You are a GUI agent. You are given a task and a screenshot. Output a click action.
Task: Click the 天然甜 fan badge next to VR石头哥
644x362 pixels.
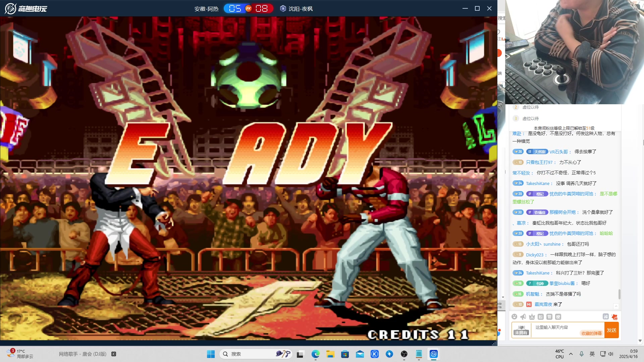(537, 152)
